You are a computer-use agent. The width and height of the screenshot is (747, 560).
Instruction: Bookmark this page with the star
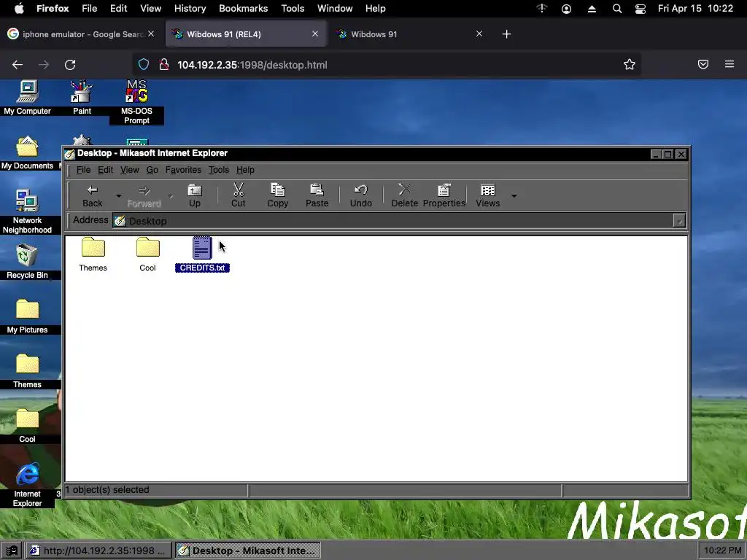(630, 65)
